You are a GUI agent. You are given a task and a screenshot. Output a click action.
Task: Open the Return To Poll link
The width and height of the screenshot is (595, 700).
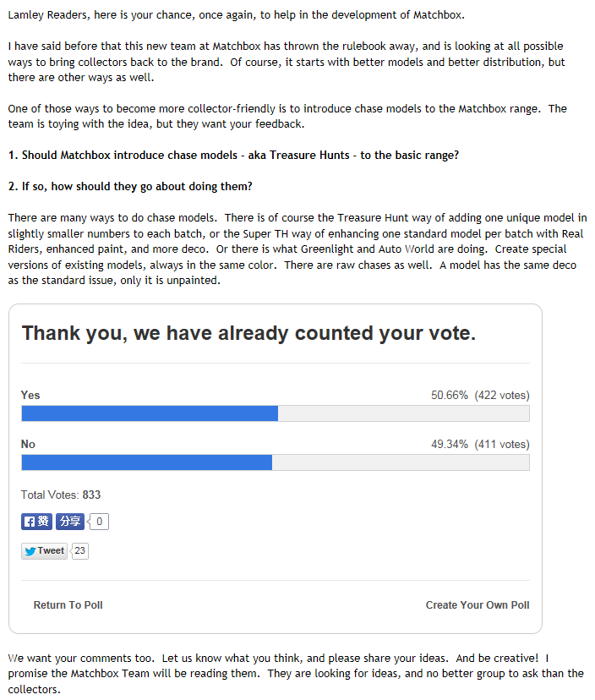(68, 605)
